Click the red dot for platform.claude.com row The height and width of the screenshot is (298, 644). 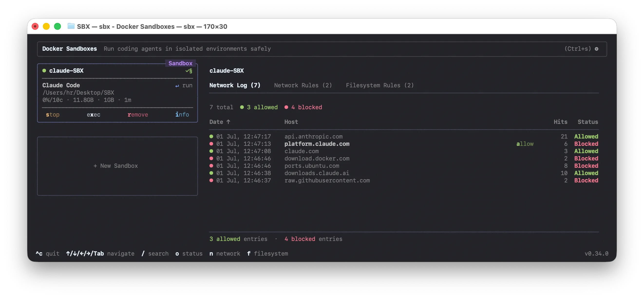(x=211, y=144)
